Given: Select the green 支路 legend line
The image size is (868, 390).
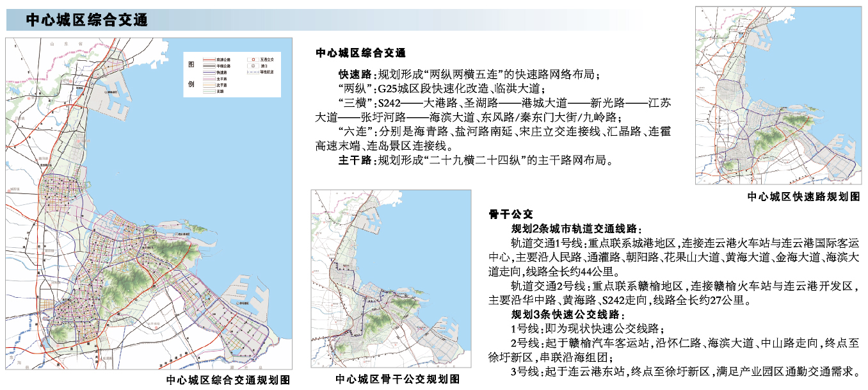Looking at the screenshot, I should [209, 92].
